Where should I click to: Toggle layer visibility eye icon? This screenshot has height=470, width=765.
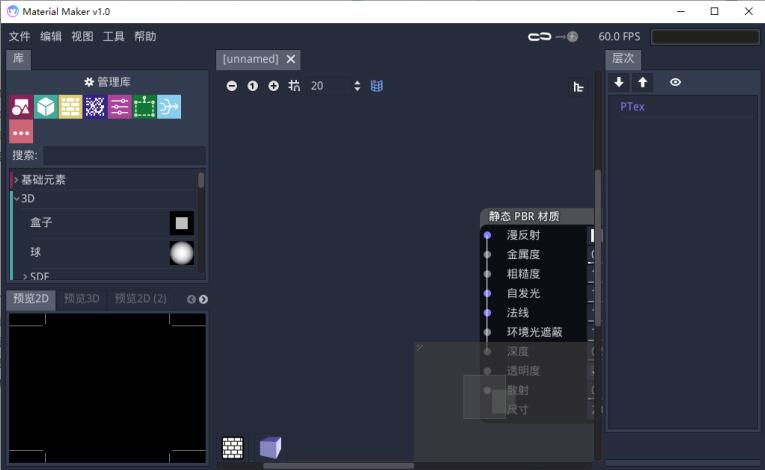click(675, 82)
